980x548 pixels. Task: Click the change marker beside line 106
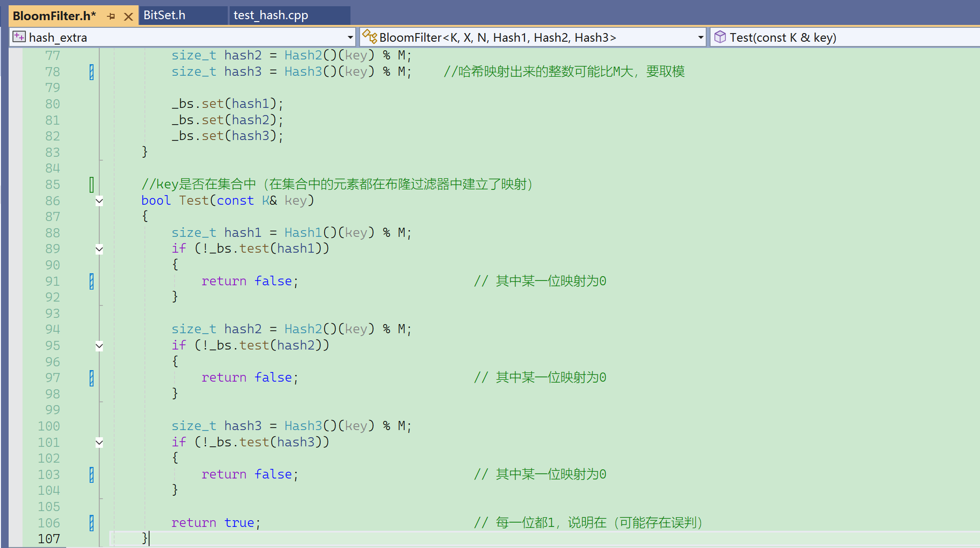click(x=92, y=523)
